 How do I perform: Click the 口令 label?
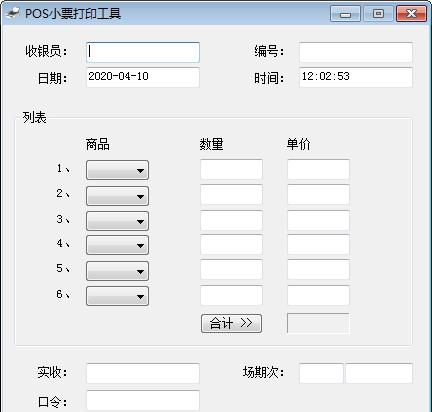(x=53, y=401)
